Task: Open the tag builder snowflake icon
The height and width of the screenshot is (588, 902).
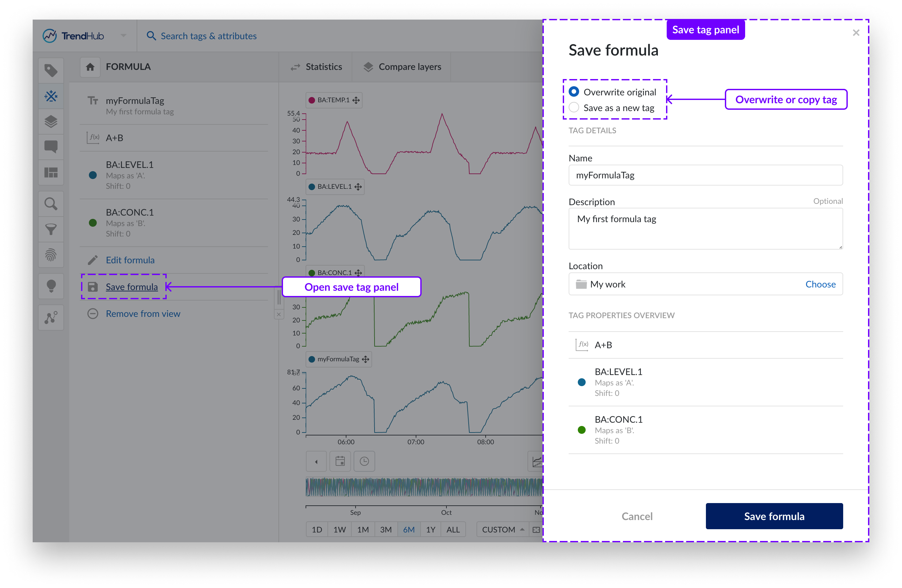Action: click(x=51, y=96)
